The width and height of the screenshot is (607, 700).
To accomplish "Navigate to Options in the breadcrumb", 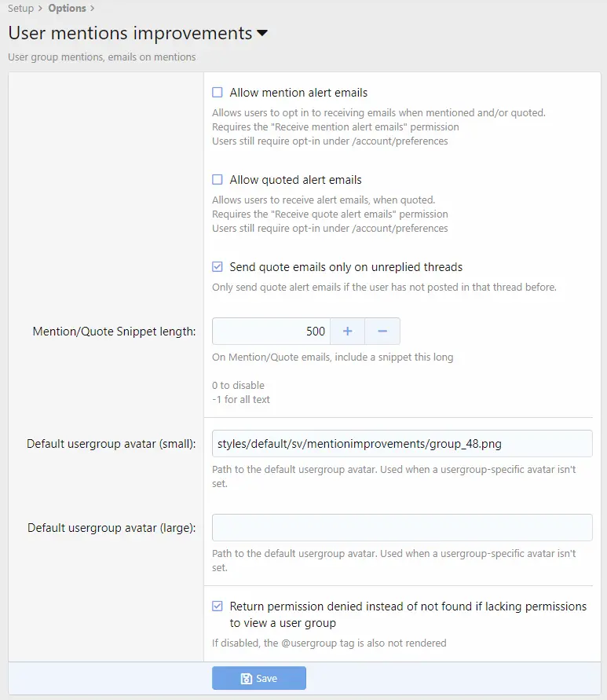I will [67, 9].
